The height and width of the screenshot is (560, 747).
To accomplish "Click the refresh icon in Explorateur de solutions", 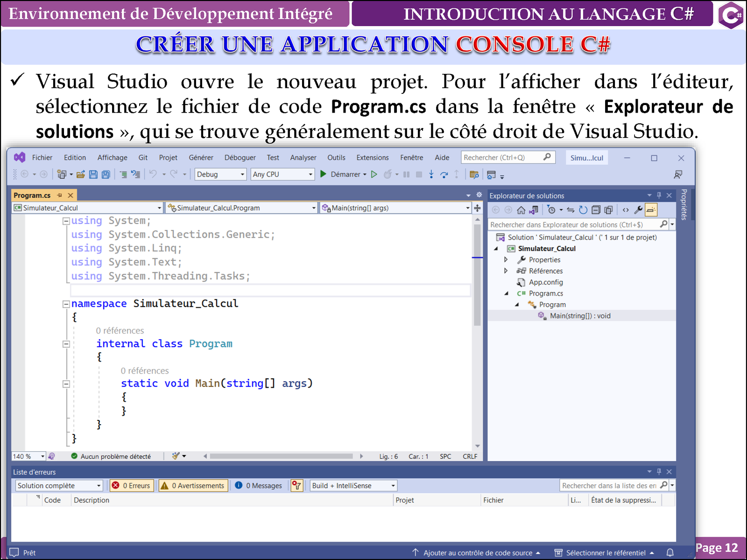I will tap(583, 210).
